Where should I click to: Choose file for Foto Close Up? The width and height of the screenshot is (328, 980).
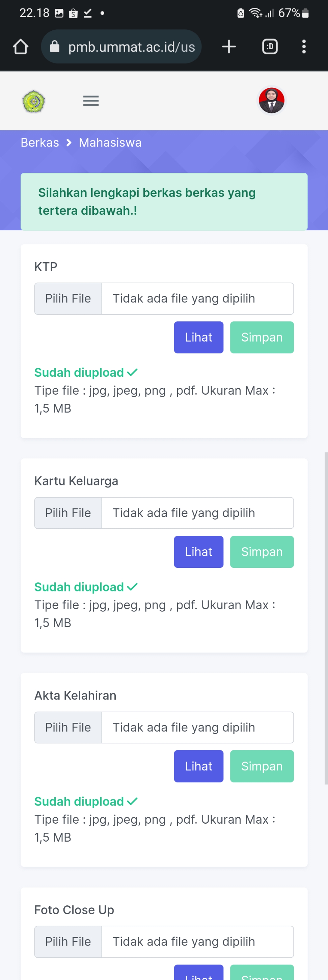[x=69, y=942]
